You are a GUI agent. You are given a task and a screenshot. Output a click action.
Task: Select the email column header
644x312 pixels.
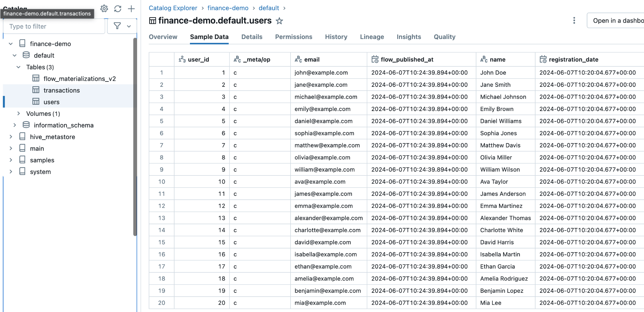[329, 59]
